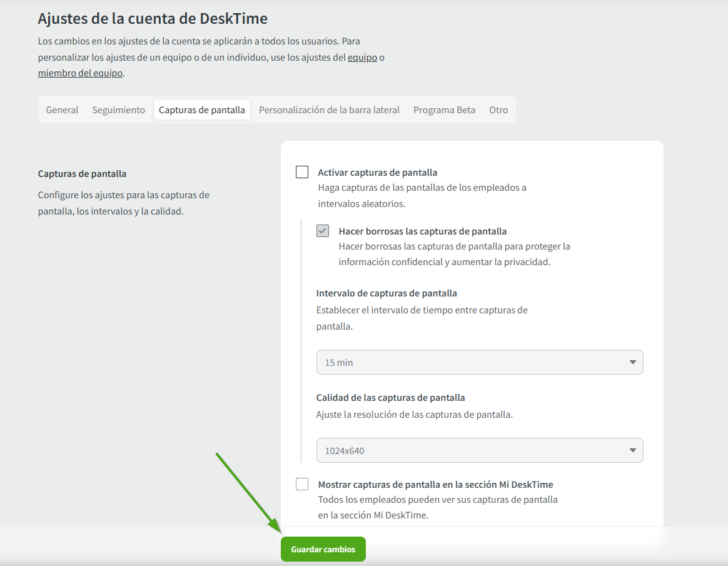Toggle the Hacer borrosas las capturas checkbox
728x566 pixels.
tap(323, 231)
